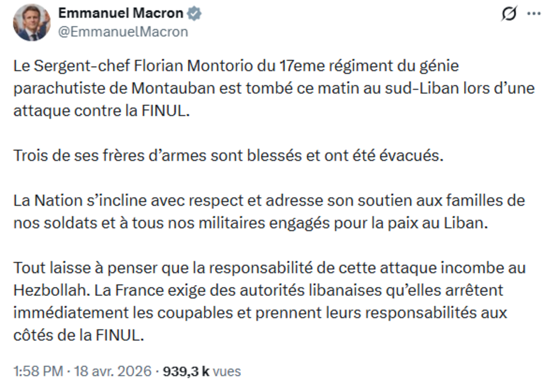
Task: Open Emmanuel Macron's profile via his name
Action: tap(122, 13)
